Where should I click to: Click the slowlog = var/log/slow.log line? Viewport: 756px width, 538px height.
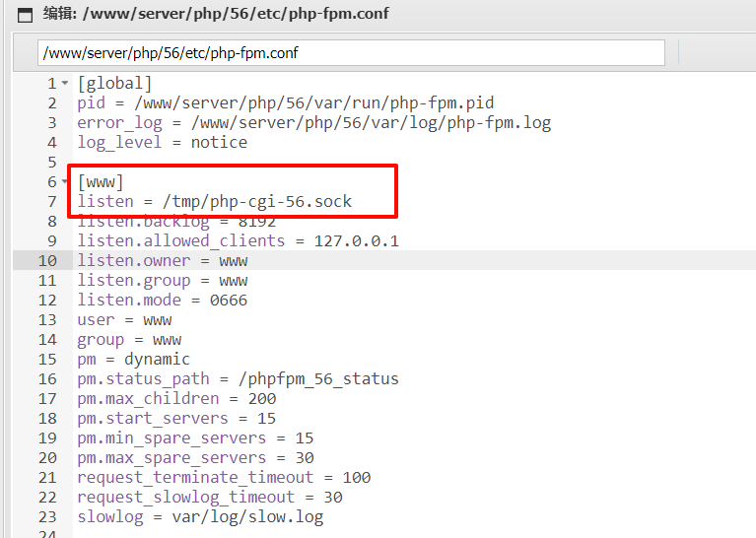(200, 517)
